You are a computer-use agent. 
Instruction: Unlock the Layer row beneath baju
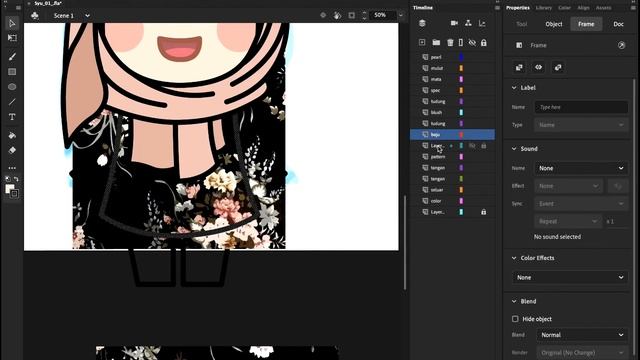point(484,146)
